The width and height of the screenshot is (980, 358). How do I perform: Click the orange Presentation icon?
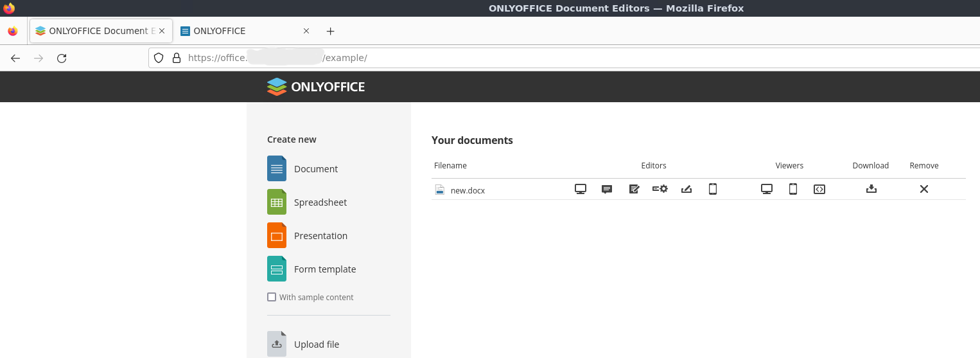277,235
